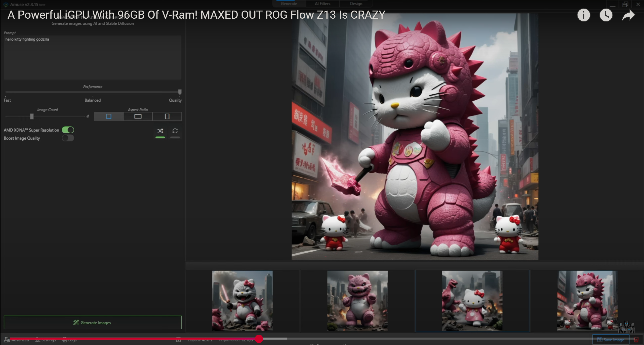Click the Fast label on Performance slider
The image size is (644, 345).
[x=7, y=100]
